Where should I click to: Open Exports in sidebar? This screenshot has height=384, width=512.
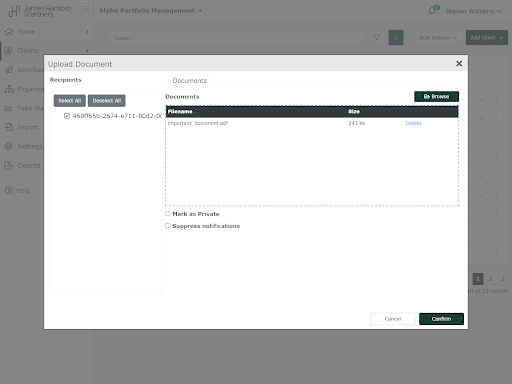tap(29, 166)
